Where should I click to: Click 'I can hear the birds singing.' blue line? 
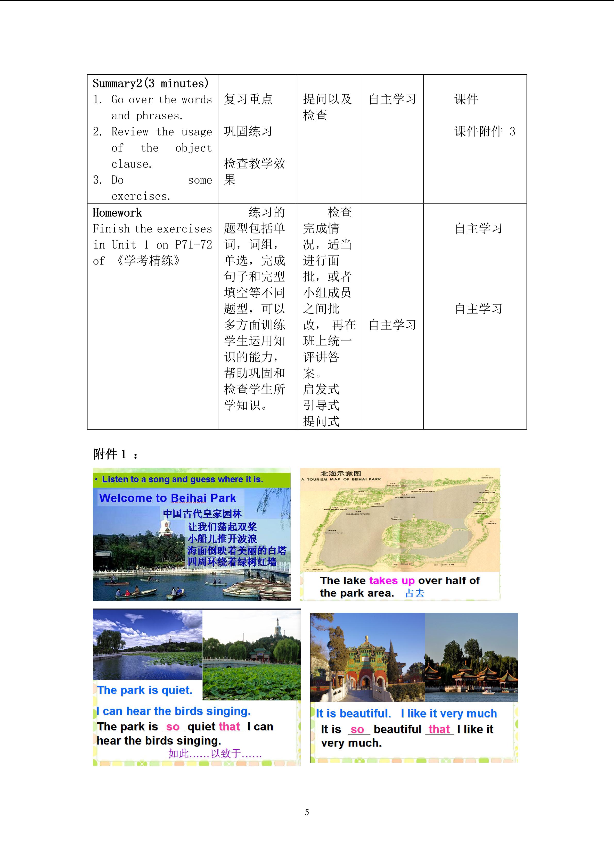pos(174,711)
